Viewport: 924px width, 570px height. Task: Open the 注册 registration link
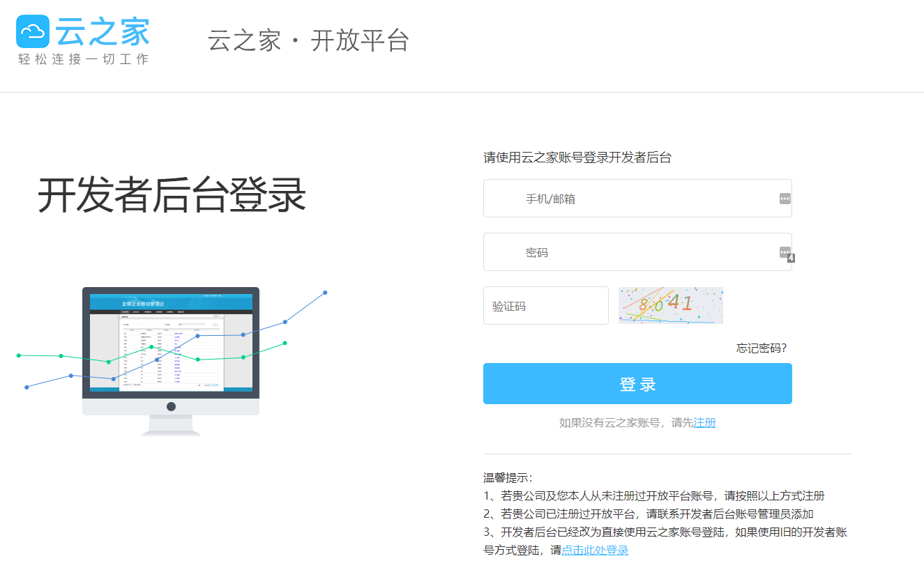click(x=704, y=423)
